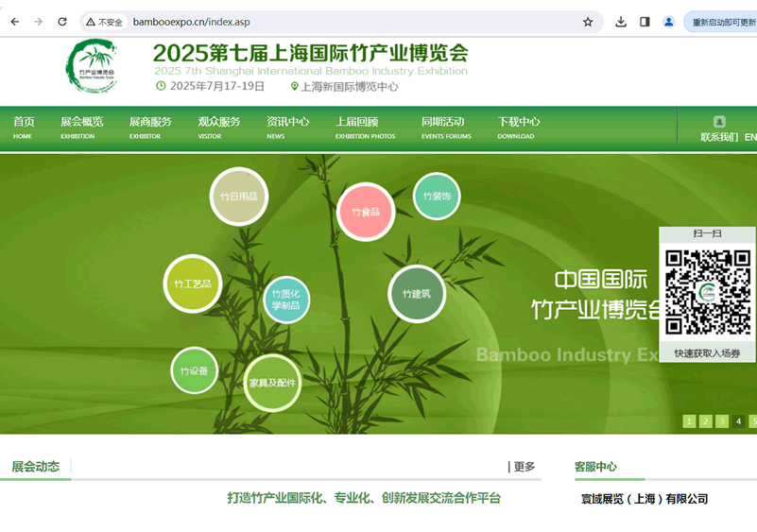The image size is (757, 532).
Task: Click the 寰域展览（上海）有限公司 text
Action: pyautogui.click(x=644, y=499)
